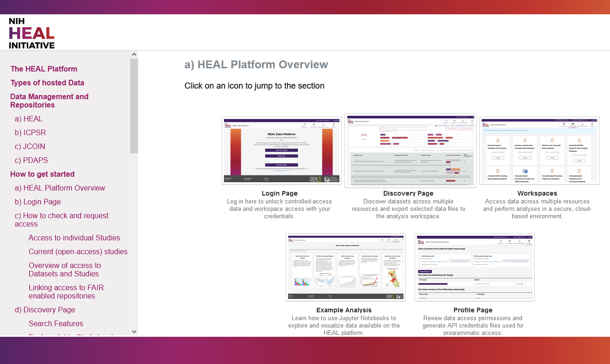This screenshot has height=364, width=610.
Task: Open the Login Page thumbnail image
Action: coord(281,150)
